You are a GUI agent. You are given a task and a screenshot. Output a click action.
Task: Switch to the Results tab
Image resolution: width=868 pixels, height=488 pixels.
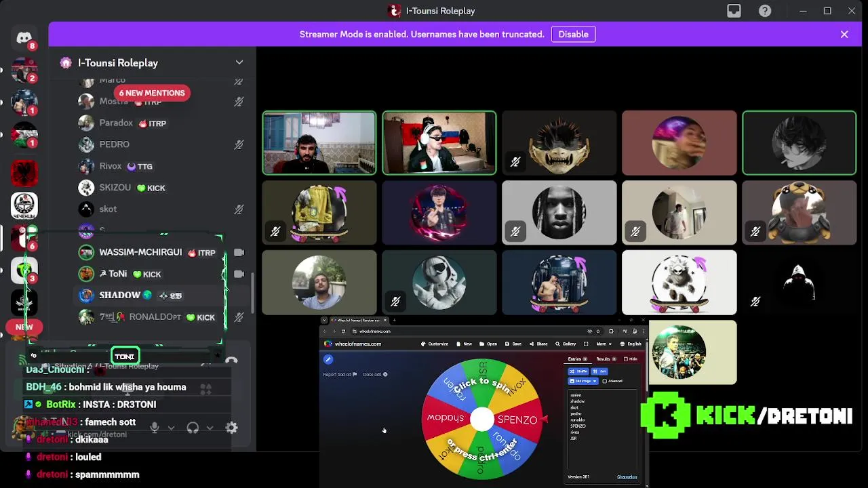605,359
